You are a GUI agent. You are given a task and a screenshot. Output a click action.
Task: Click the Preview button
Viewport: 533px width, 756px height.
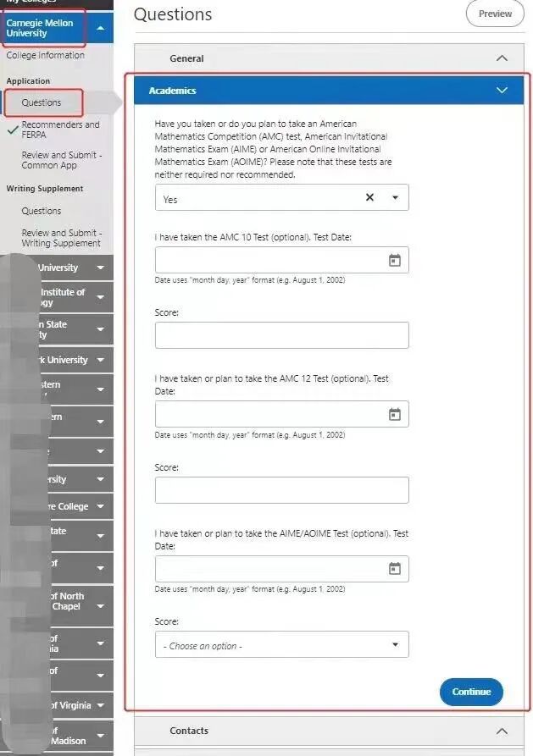(495, 14)
